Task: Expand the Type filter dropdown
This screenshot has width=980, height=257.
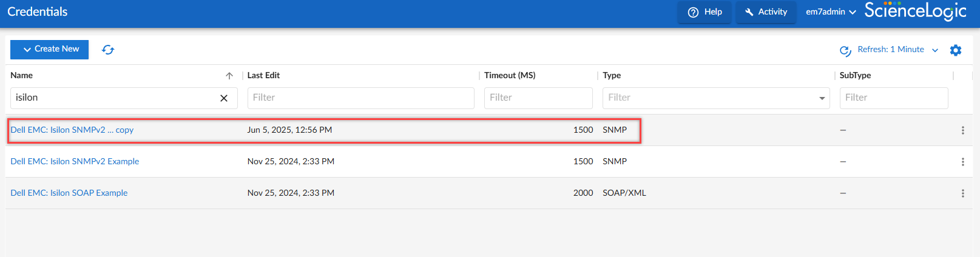Action: [822, 98]
